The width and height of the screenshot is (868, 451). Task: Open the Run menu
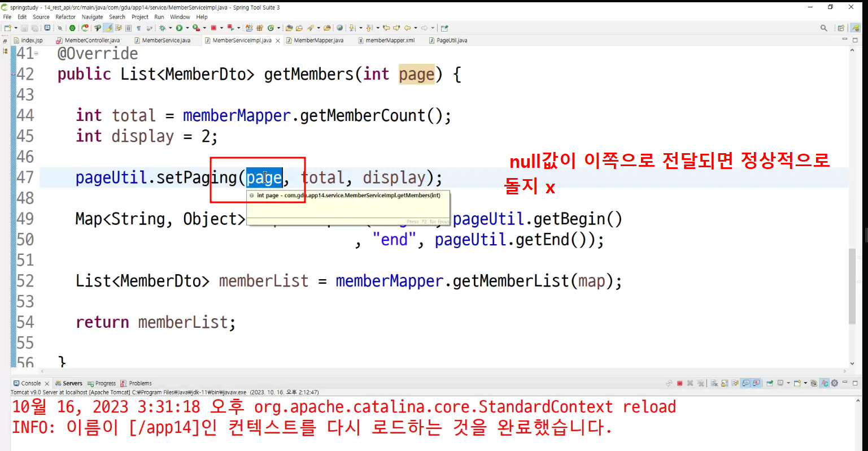point(159,17)
